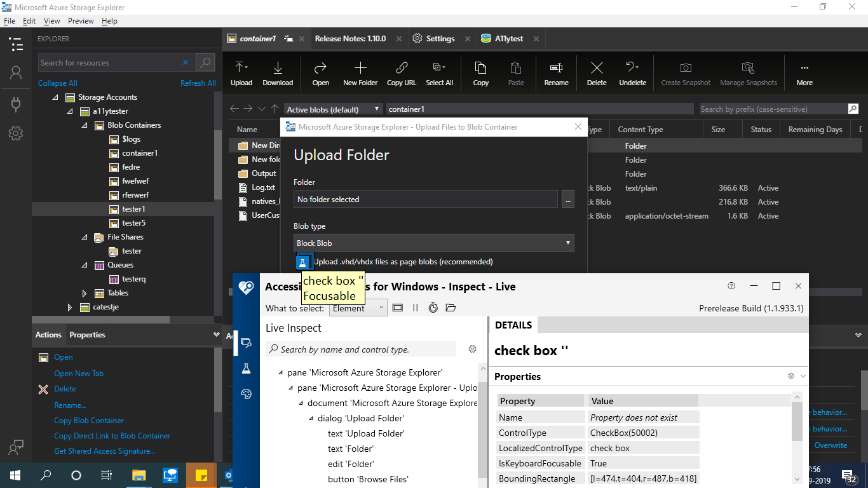The height and width of the screenshot is (488, 868).
Task: Select the Color contrast palette icon
Action: pyautogui.click(x=245, y=393)
